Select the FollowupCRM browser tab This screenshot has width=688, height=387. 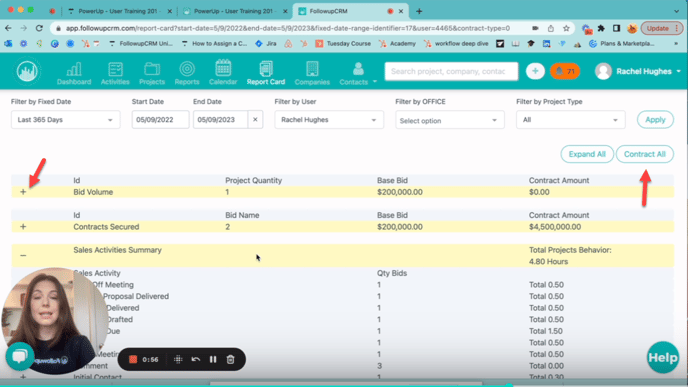pyautogui.click(x=351, y=11)
